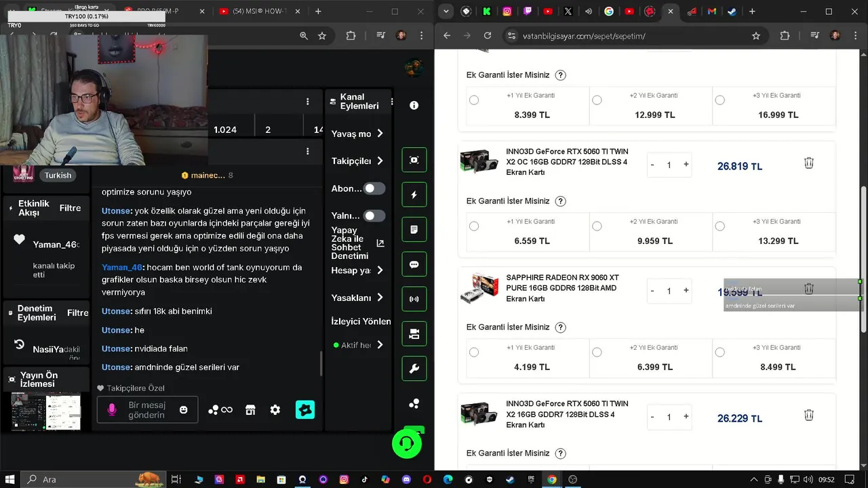Switch to the Twitch tab in right Chrome

528,12
